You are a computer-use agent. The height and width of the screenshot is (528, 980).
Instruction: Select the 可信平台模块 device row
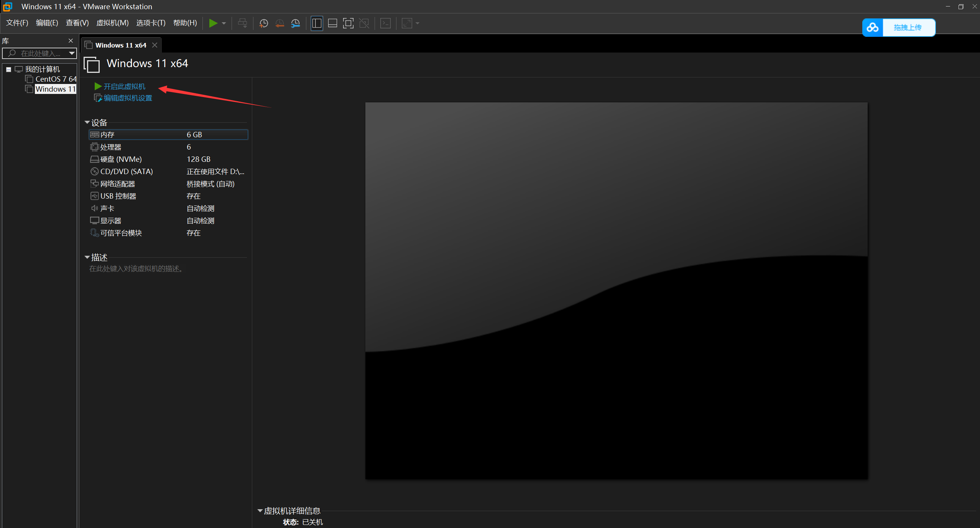pos(168,233)
